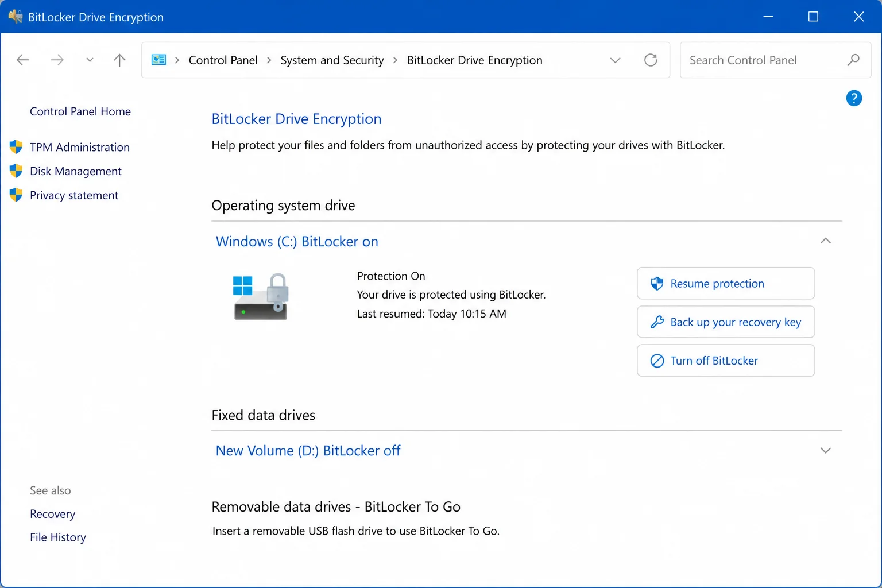Screen dimensions: 882x588
Task: Open File History link
Action: pyautogui.click(x=58, y=537)
